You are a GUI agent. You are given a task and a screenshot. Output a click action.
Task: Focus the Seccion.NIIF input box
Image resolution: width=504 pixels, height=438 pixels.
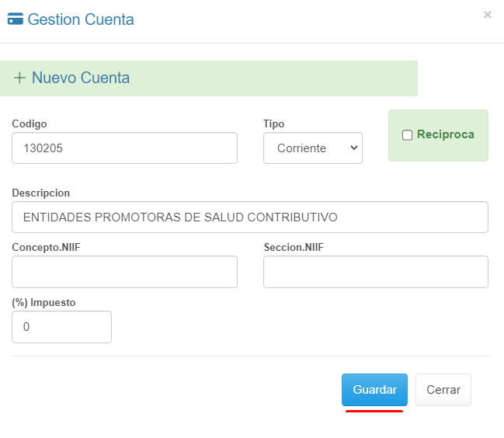click(x=376, y=272)
